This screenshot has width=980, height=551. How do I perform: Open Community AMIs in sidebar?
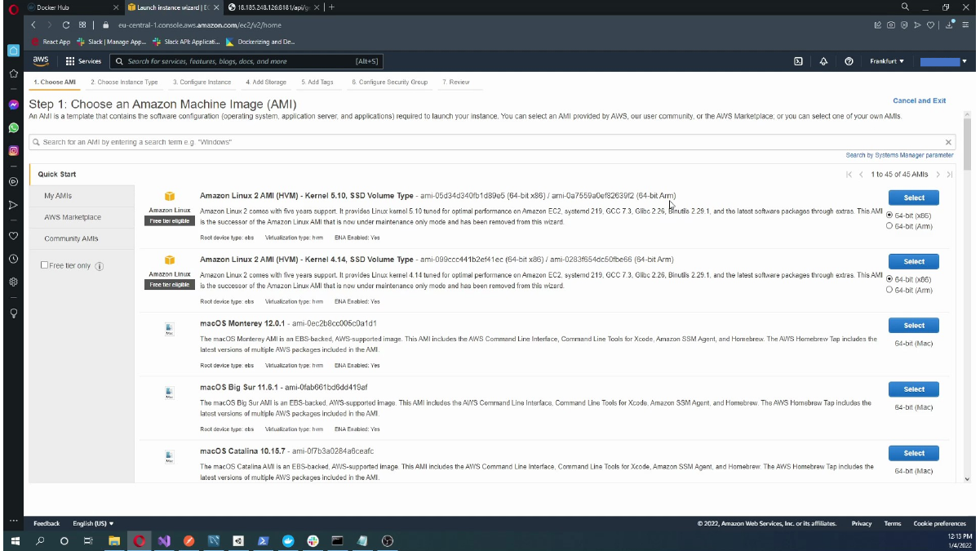pos(71,238)
